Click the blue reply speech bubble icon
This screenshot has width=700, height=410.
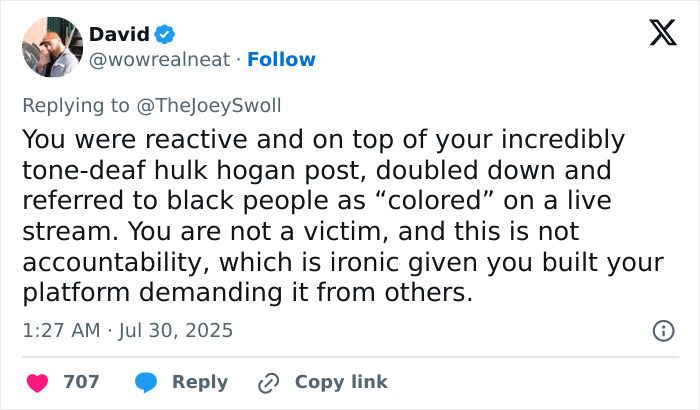pos(146,382)
